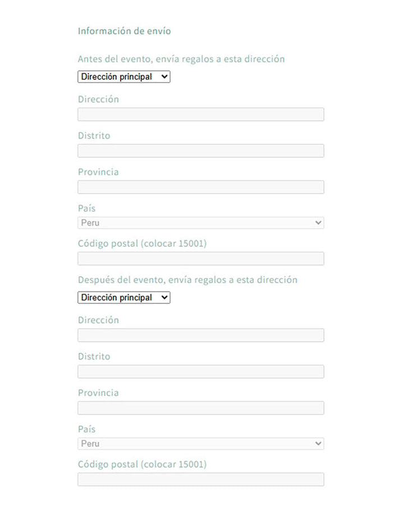Click the before-event Dirección input field
Screen dimensions: 417x532
pos(200,115)
